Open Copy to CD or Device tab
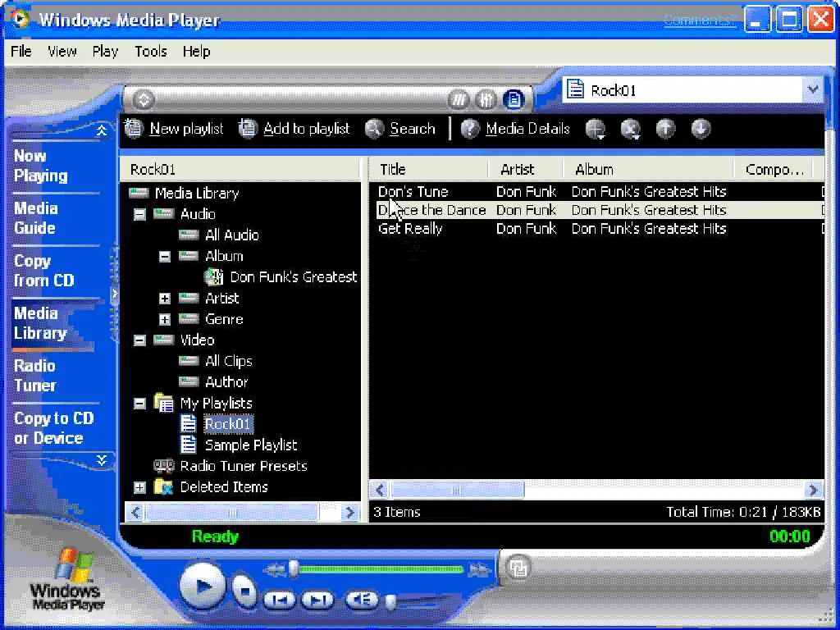The image size is (840, 630). point(53,428)
